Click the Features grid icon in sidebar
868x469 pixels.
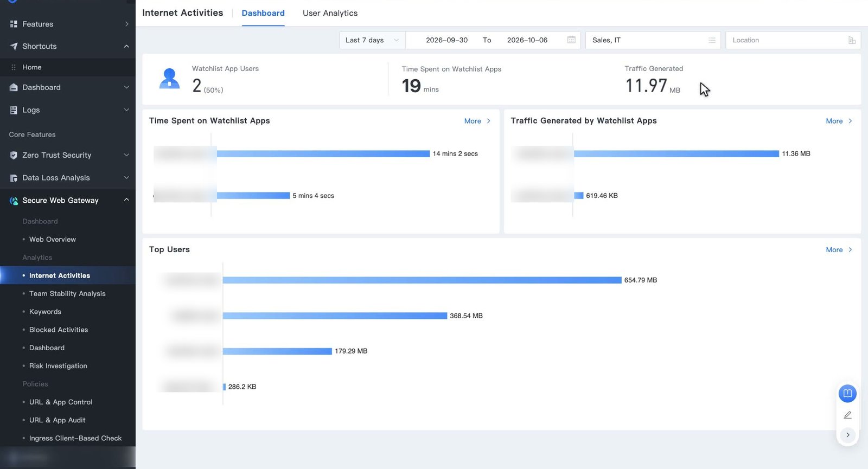14,24
